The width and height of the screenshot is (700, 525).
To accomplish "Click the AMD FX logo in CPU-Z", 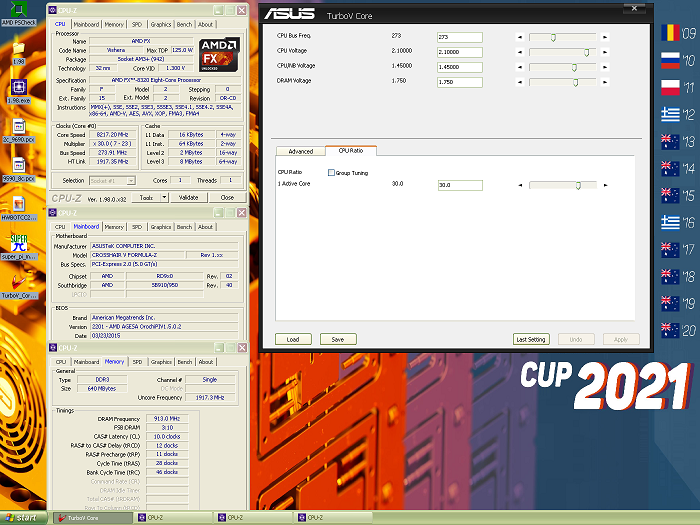I will 219,55.
